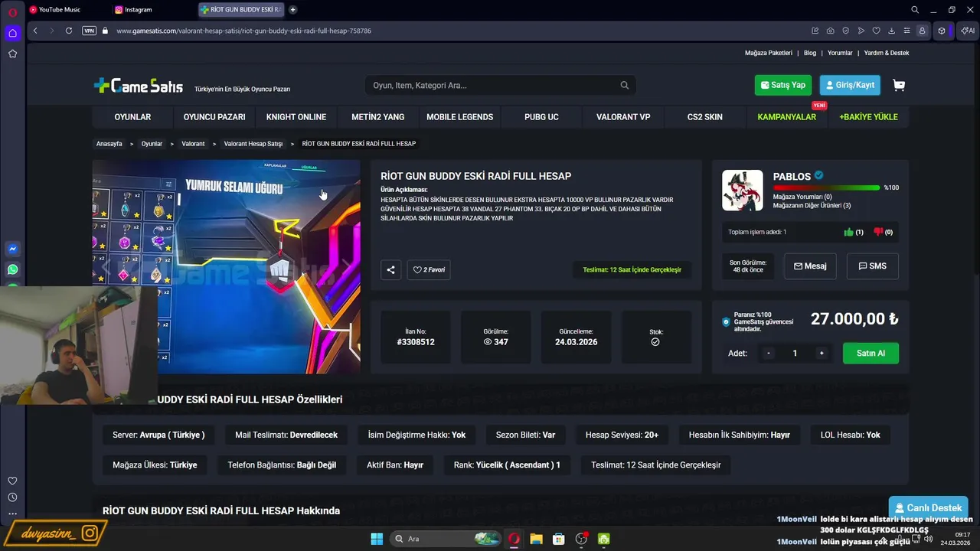This screenshot has width=980, height=551.
Task: Open Windows Start button on taskbar
Action: (377, 539)
